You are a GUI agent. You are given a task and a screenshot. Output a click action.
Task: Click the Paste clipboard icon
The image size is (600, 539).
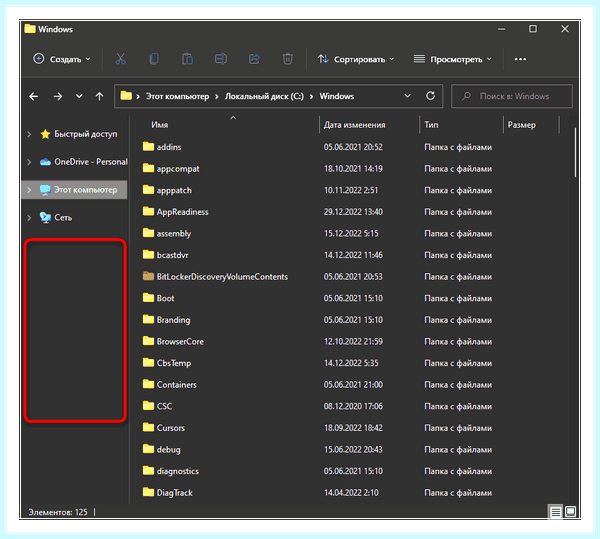pos(187,59)
